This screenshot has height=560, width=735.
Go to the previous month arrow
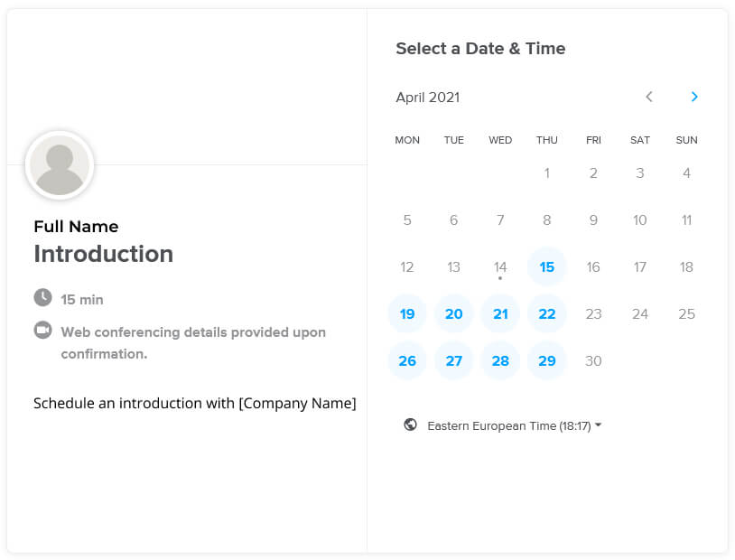(649, 97)
